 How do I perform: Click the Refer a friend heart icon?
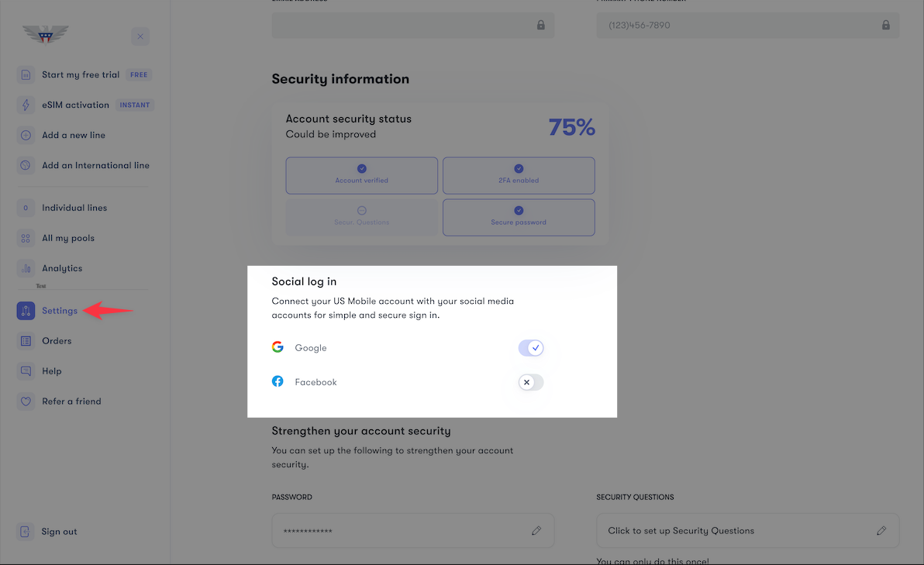(x=25, y=401)
